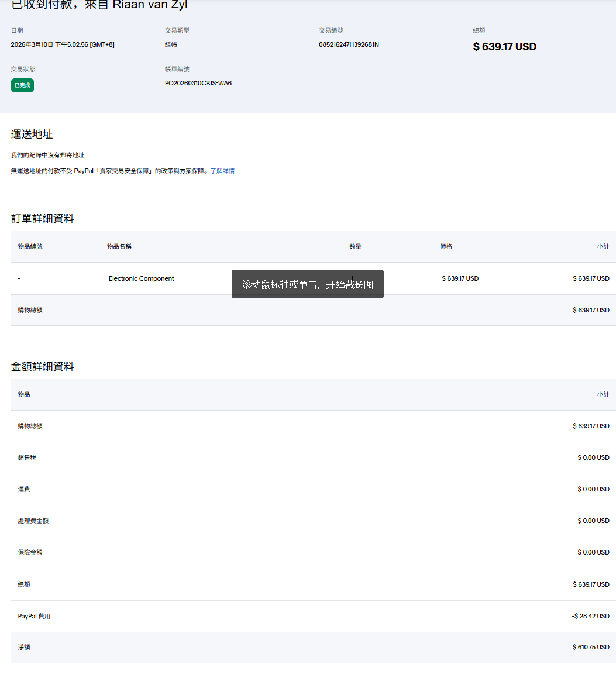The width and height of the screenshot is (616, 678).
Task: Click the 淨額 row label
Action: pos(24,647)
